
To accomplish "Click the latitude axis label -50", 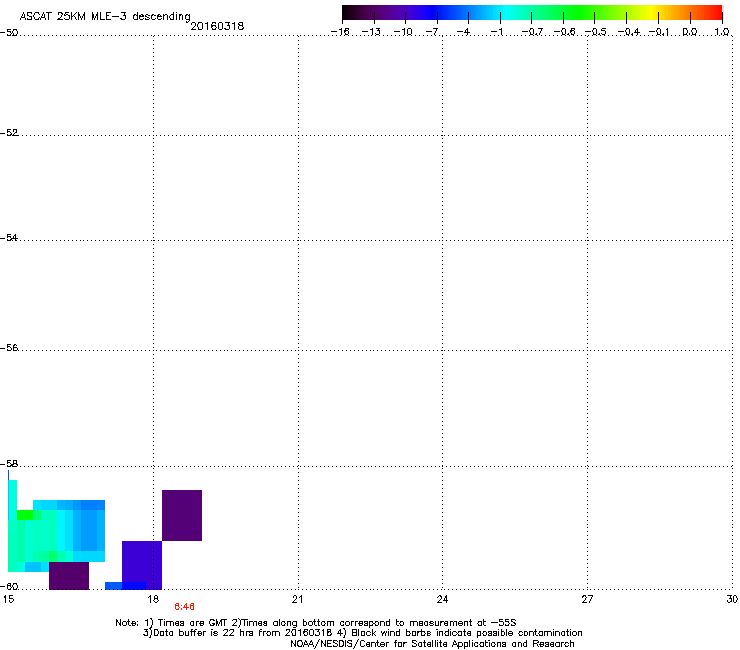I will pos(9,33).
